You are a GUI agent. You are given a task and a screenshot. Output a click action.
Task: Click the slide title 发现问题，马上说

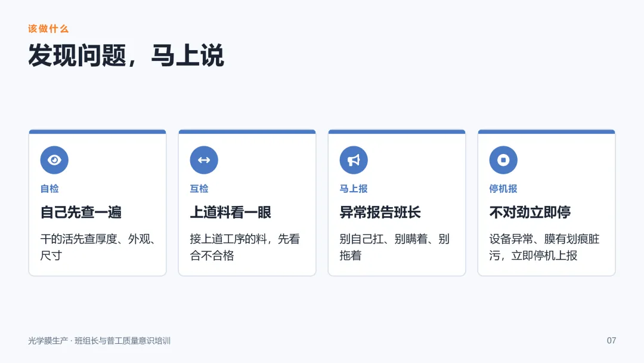click(x=126, y=56)
